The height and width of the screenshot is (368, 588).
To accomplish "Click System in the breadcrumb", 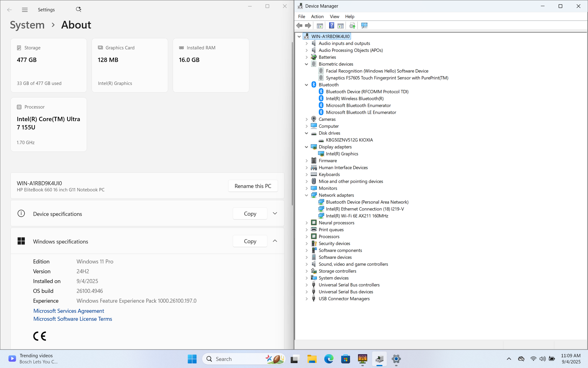I will pos(27,25).
